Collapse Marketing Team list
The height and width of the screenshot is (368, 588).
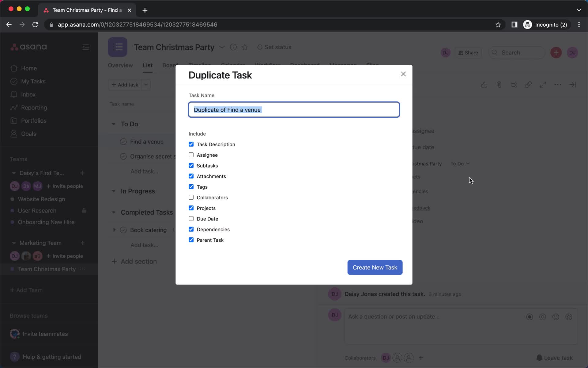tap(14, 243)
